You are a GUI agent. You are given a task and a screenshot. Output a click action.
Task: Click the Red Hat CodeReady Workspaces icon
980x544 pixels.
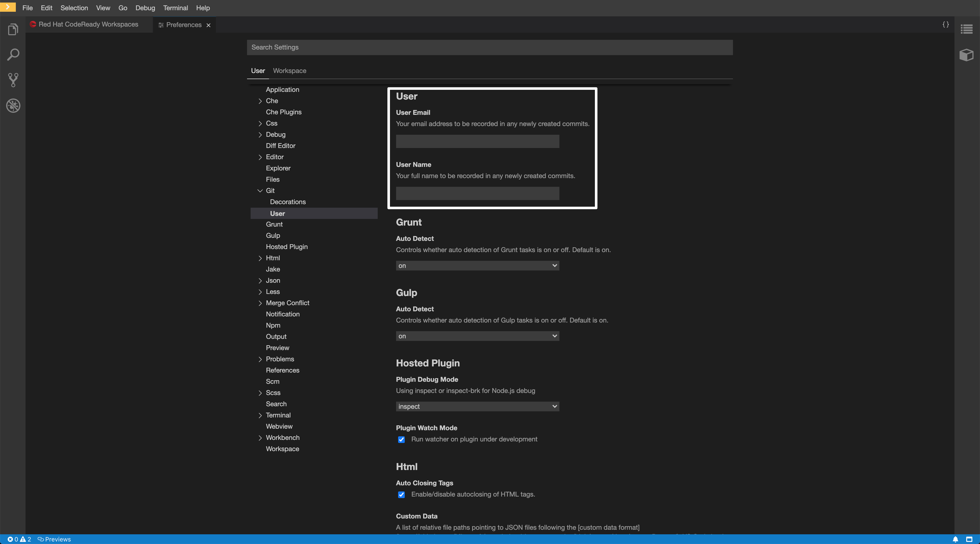[33, 25]
